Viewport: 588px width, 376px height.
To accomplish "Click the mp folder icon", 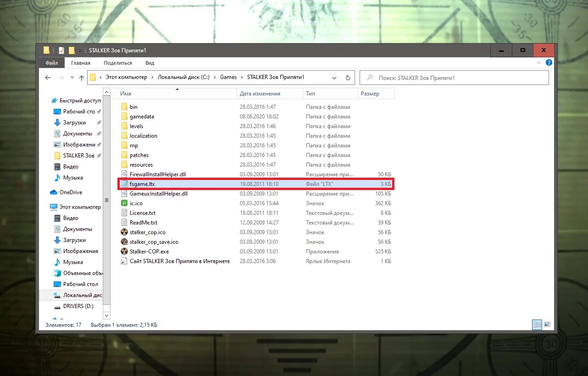I will point(124,145).
